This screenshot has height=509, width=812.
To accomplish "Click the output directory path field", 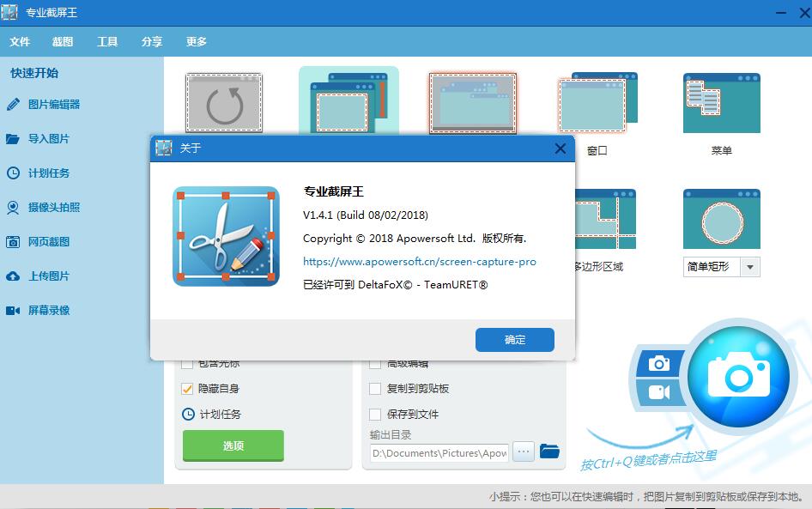I will point(438,452).
